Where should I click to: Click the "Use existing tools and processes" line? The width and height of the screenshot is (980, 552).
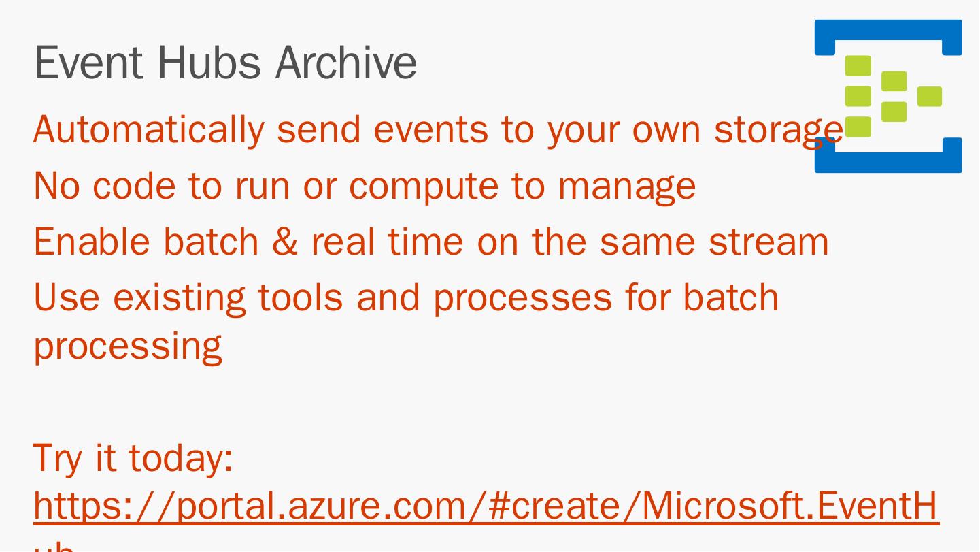[406, 297]
